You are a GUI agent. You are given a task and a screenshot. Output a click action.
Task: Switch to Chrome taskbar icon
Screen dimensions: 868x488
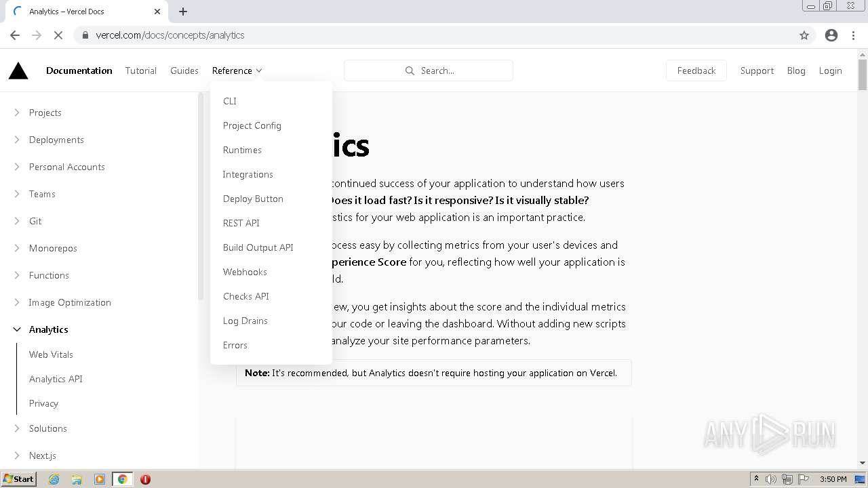123,479
